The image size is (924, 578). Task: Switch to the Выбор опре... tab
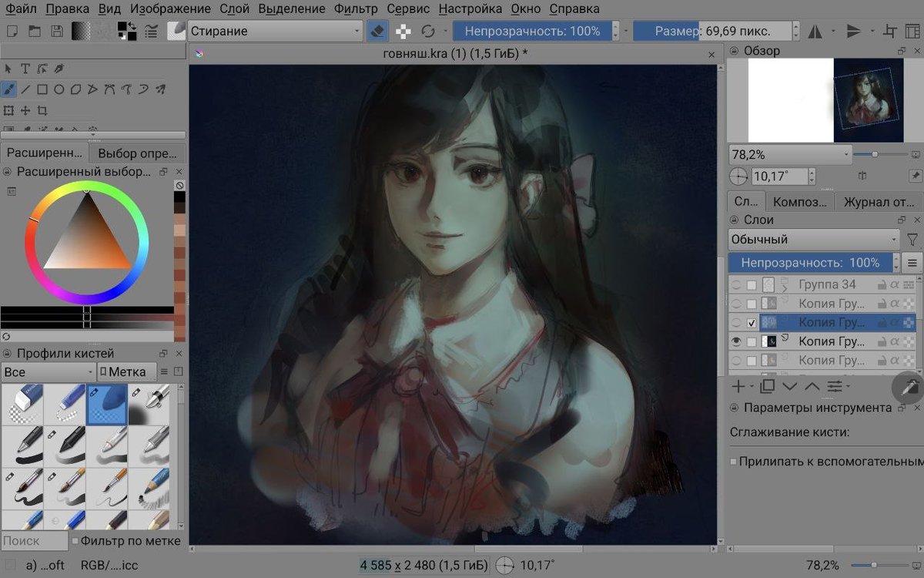[x=137, y=153]
